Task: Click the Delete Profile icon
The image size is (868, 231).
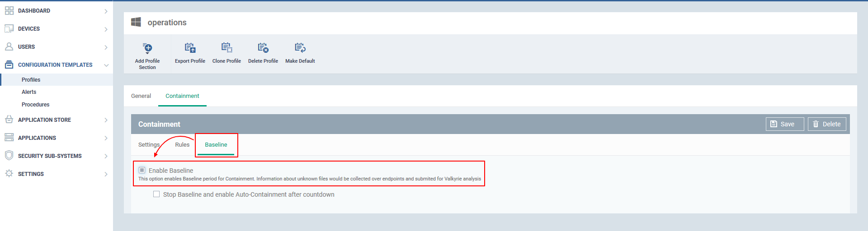Action: [263, 48]
